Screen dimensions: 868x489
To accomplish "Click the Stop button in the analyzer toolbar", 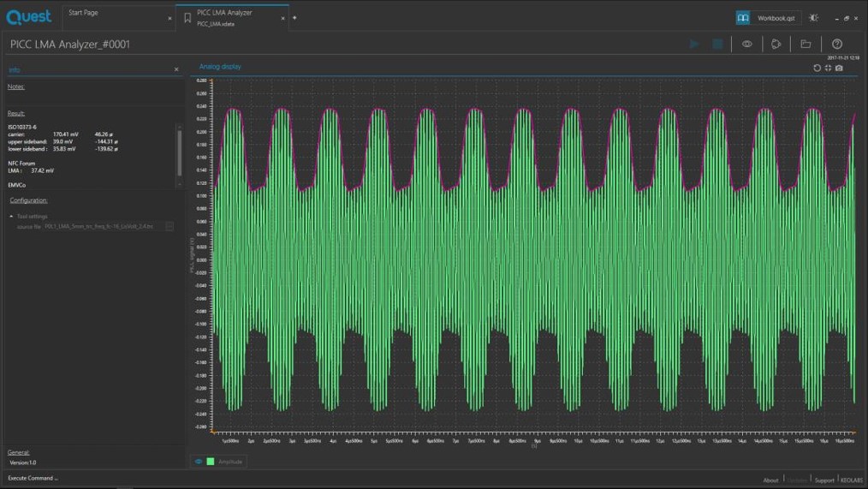I will [x=717, y=45].
